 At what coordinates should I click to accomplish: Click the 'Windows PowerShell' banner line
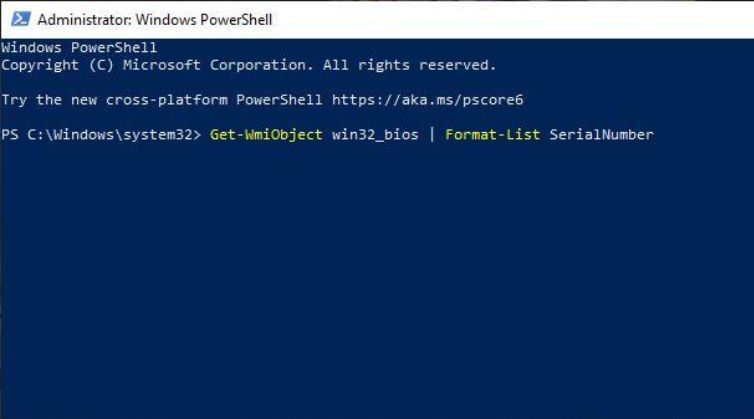[x=79, y=48]
